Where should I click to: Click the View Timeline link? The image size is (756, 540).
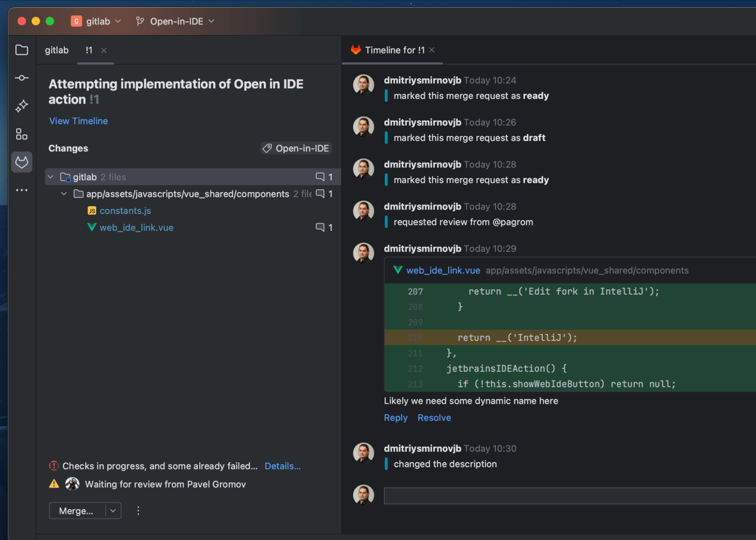coord(78,121)
